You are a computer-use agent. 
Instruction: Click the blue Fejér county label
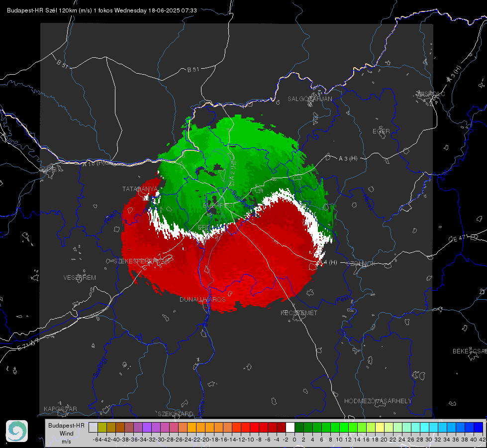(111, 218)
